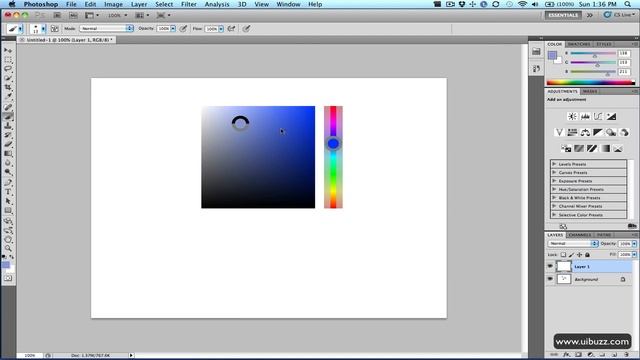Expand Hue/Saturation Presets list

point(554,189)
